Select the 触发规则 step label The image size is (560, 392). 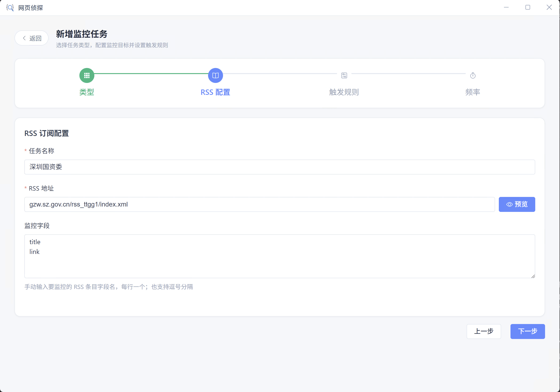[x=344, y=92]
